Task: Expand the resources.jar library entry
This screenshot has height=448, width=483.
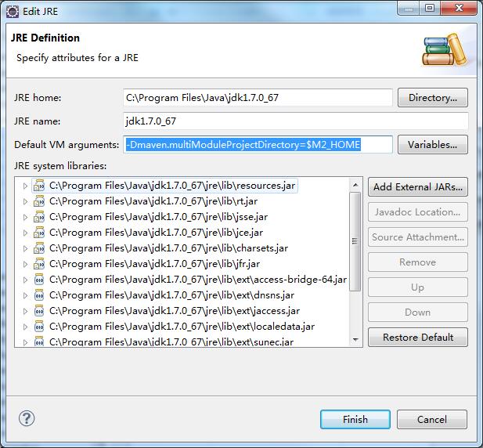Action: click(25, 186)
